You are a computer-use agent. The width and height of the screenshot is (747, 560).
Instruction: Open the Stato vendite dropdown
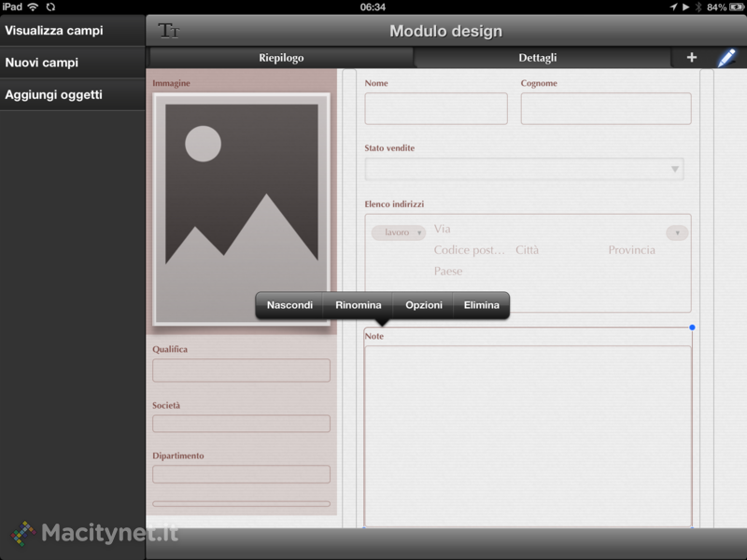pyautogui.click(x=524, y=169)
